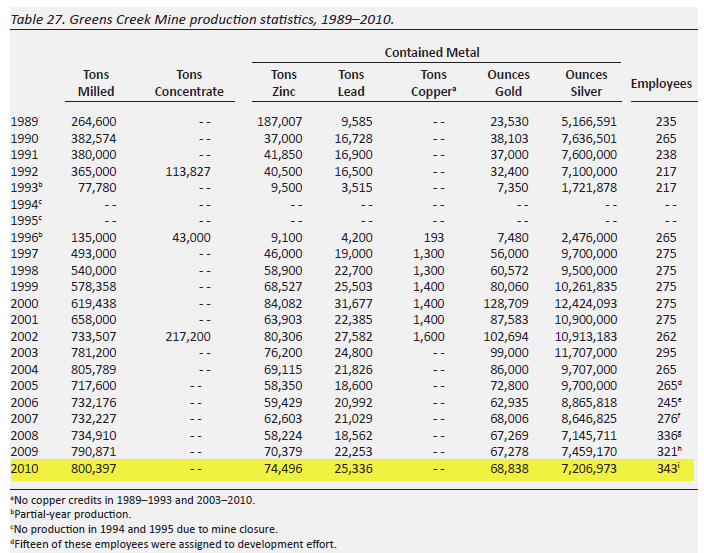This screenshot has height=553, width=704.
Task: Select tons milled value 77,780
Action: point(97,188)
